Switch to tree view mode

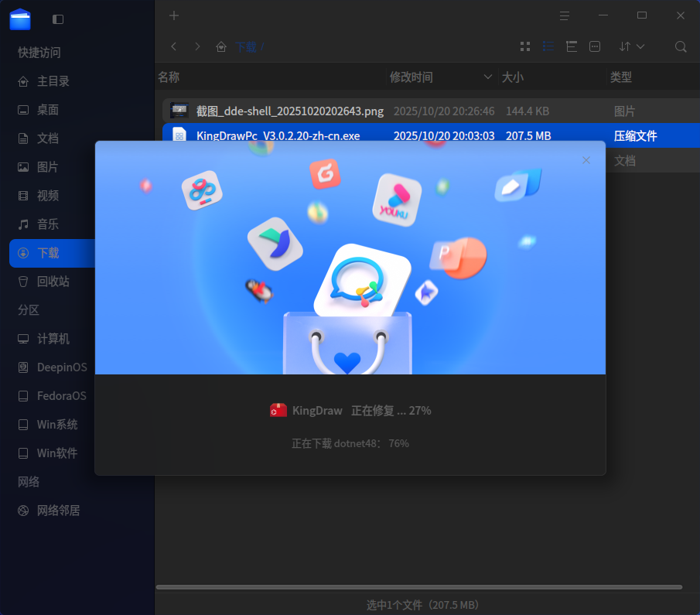coord(572,46)
